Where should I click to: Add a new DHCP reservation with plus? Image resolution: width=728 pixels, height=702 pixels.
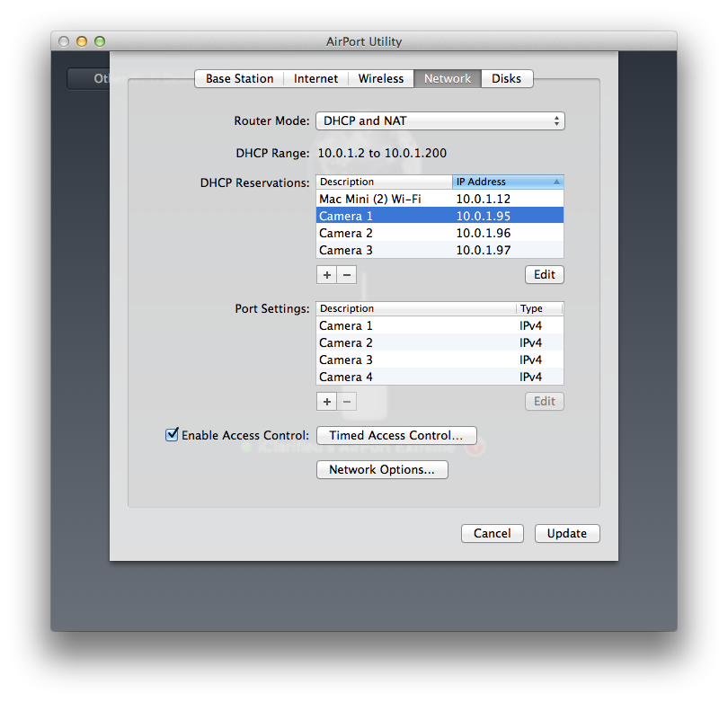[x=327, y=275]
